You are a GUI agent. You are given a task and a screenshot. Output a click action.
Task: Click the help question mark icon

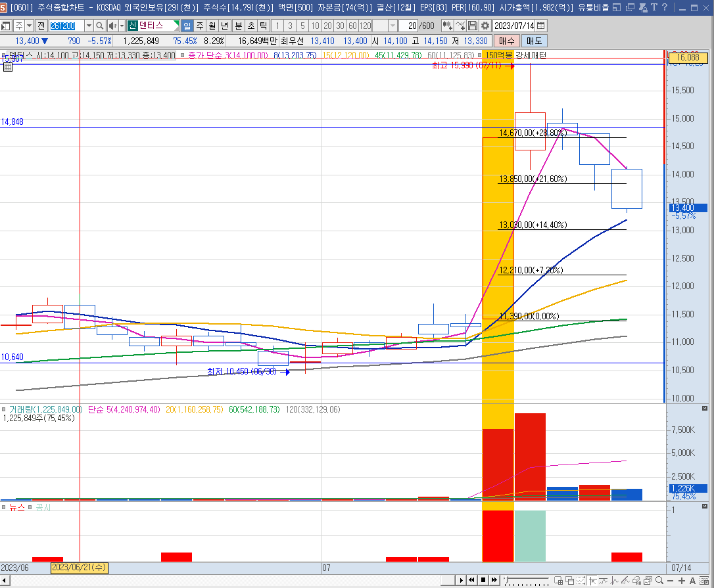[x=665, y=7]
